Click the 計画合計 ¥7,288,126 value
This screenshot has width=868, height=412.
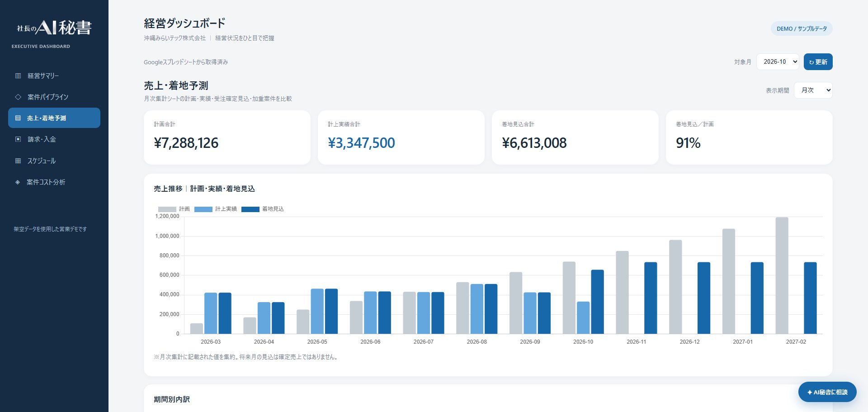pyautogui.click(x=186, y=143)
